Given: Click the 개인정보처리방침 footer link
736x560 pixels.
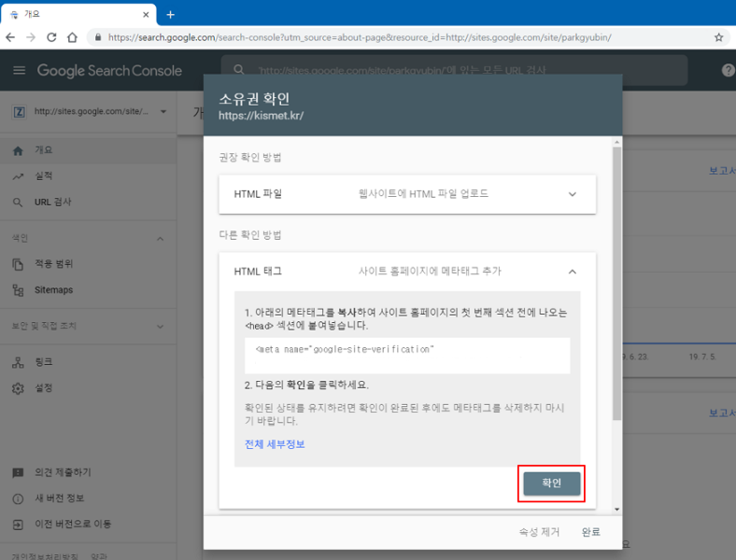Looking at the screenshot, I should 45,556.
